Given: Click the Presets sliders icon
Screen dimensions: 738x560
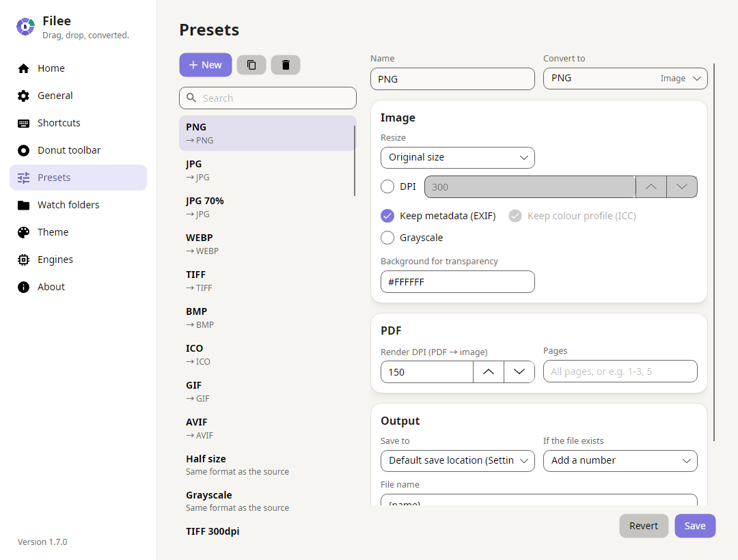Looking at the screenshot, I should click(23, 178).
